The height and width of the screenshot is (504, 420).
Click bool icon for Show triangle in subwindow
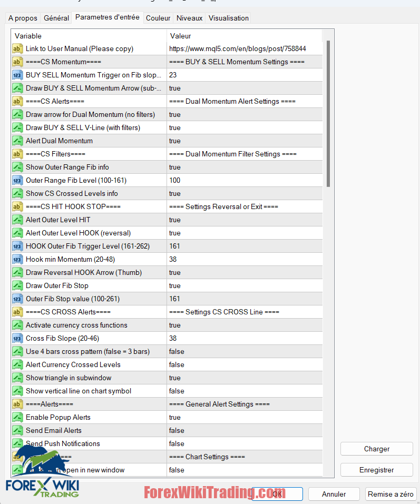(17, 378)
